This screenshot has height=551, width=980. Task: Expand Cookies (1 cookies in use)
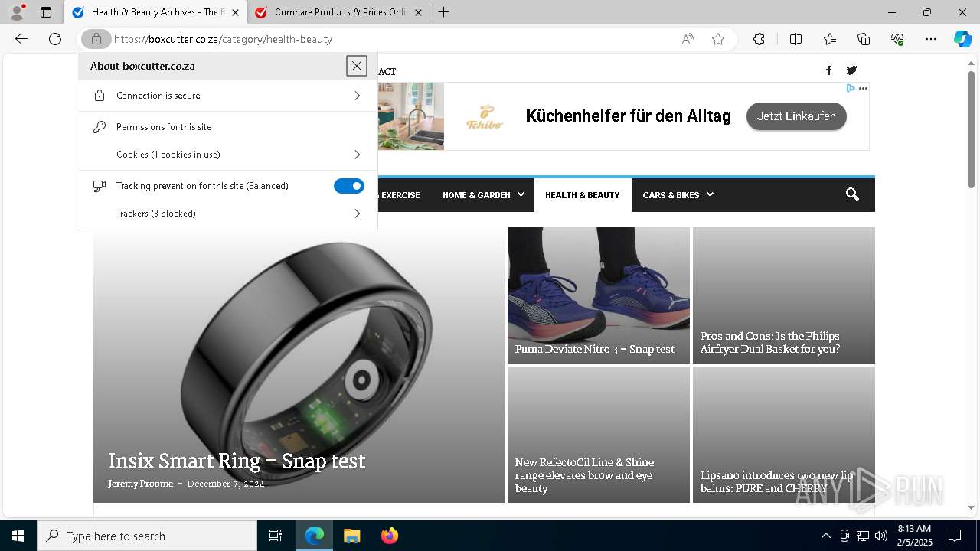coord(227,155)
